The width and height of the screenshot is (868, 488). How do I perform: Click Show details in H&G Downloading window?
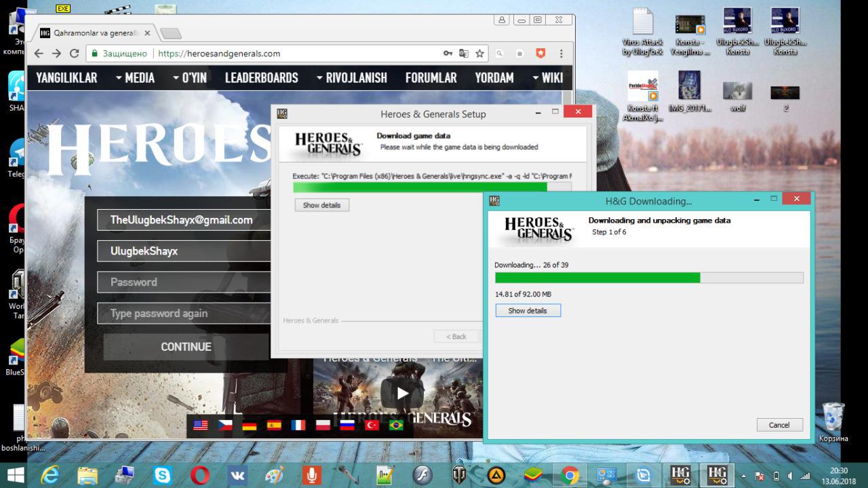coord(528,310)
